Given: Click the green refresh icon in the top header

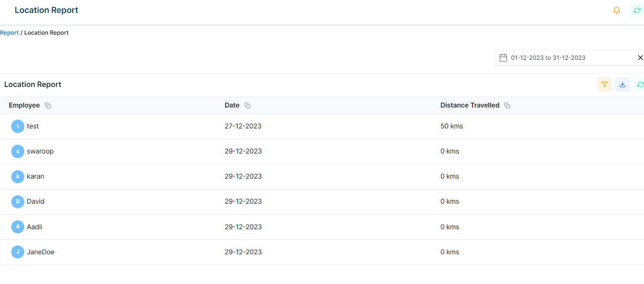Looking at the screenshot, I should 637,10.
